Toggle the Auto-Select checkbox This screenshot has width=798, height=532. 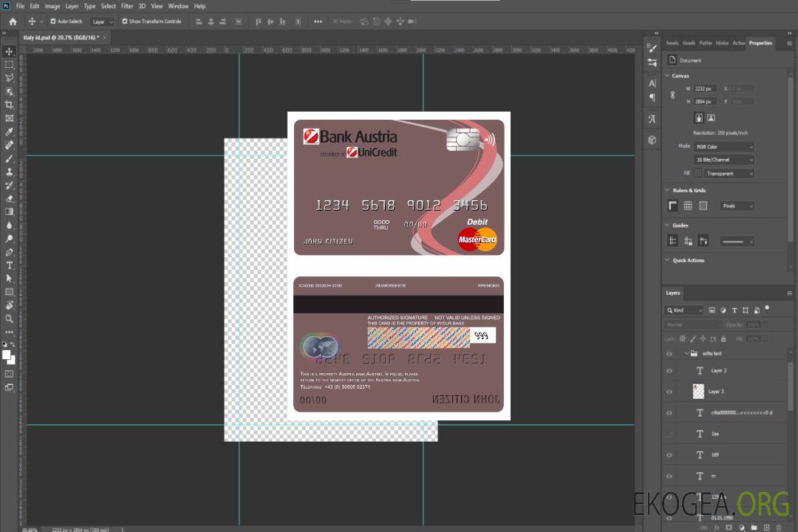[53, 21]
